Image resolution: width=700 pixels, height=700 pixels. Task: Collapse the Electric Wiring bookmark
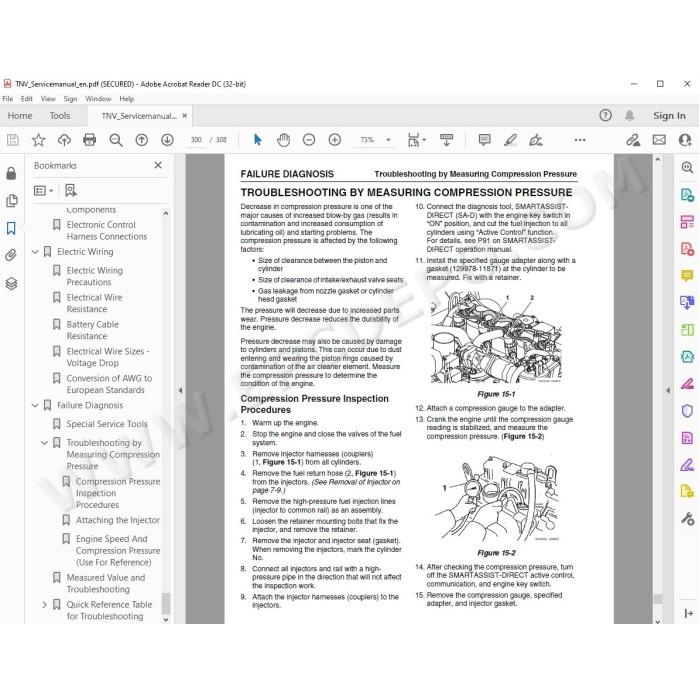35,252
